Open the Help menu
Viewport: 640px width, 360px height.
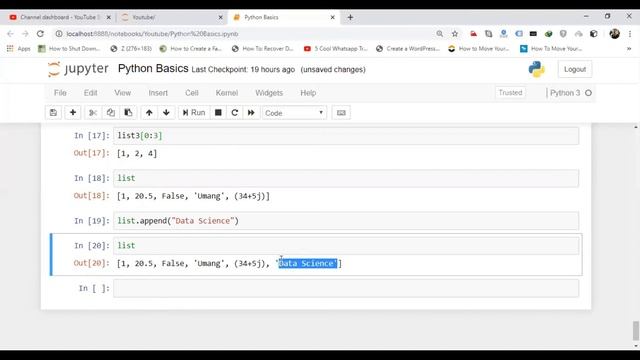click(x=308, y=93)
